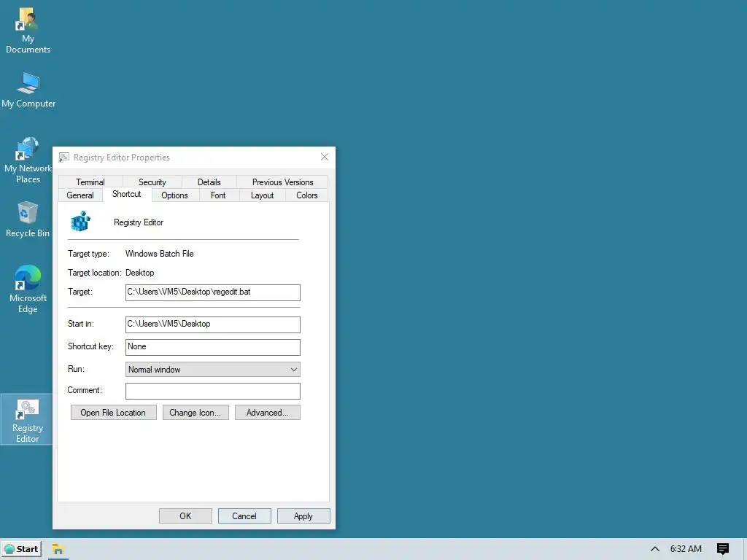
Task: Switch to the Colors tab
Action: (307, 195)
